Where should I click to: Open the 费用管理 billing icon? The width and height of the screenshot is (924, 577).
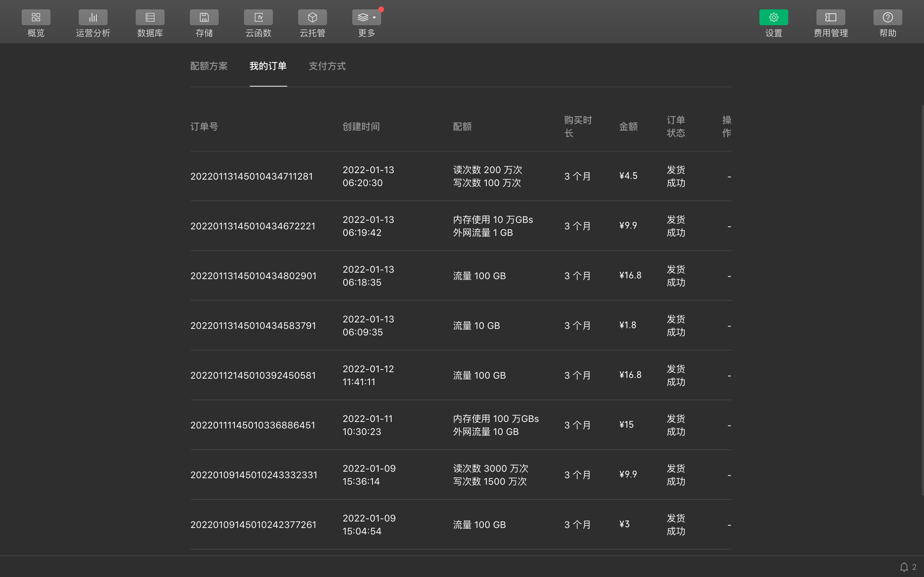click(x=831, y=18)
